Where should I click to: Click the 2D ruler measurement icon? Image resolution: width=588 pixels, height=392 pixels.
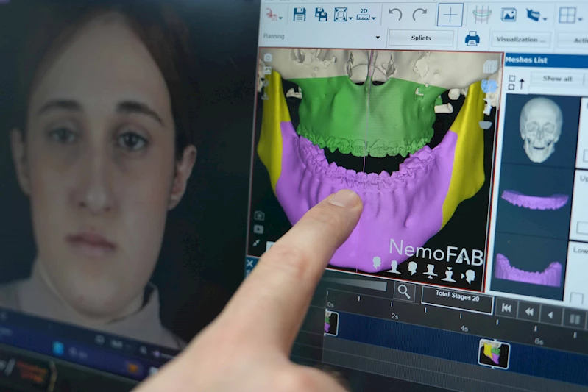(x=364, y=14)
